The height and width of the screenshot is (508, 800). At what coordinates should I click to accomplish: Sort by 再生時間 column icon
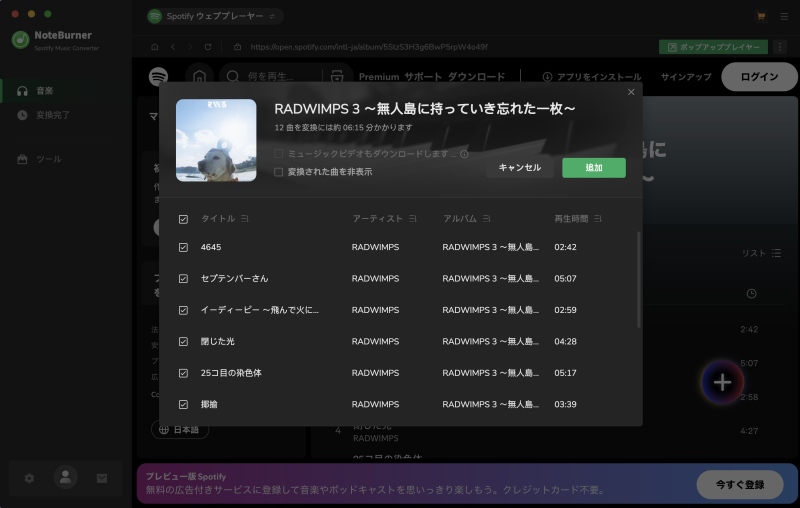(598, 219)
